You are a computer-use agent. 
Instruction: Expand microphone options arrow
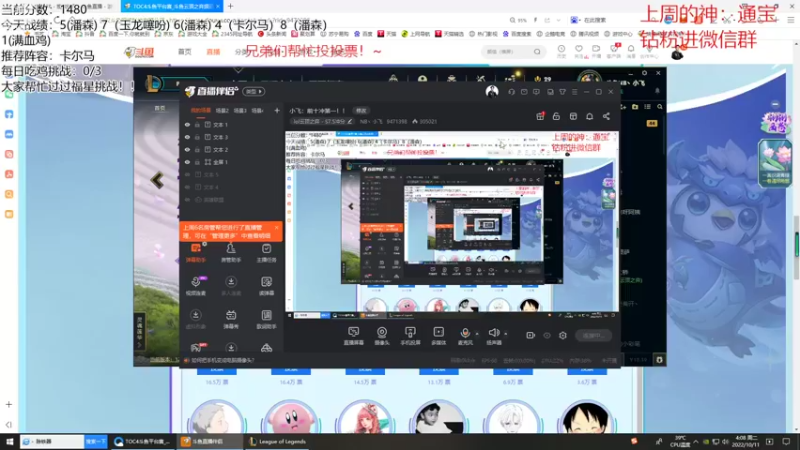pos(477,334)
